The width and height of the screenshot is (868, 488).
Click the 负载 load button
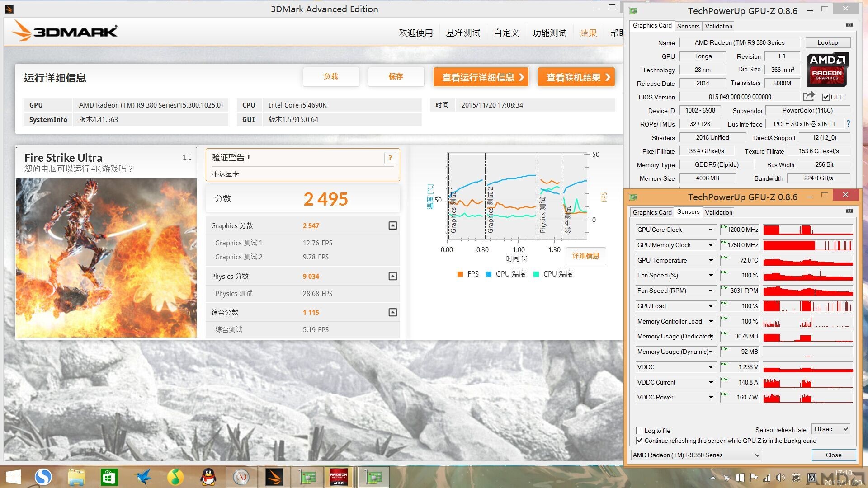click(x=331, y=77)
